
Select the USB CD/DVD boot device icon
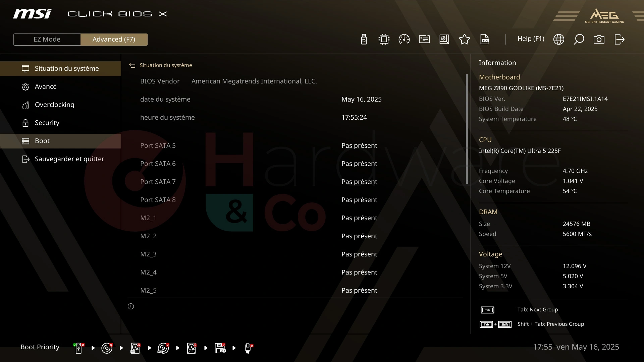coord(163,348)
